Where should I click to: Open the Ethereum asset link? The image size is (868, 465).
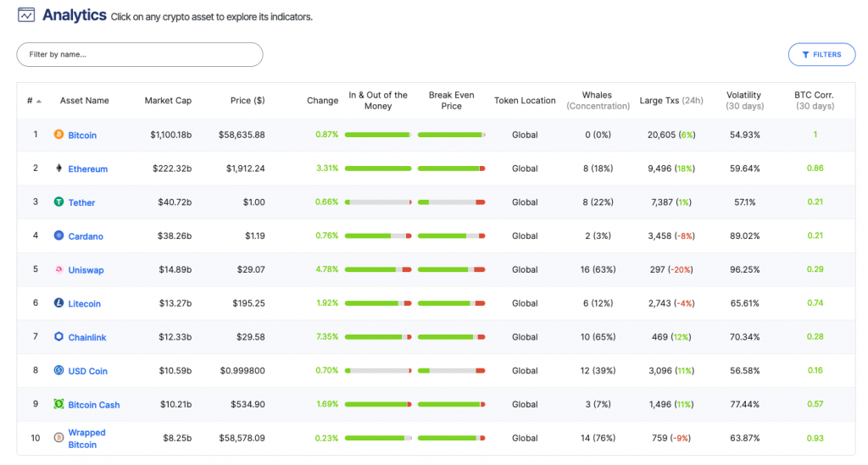[88, 169]
